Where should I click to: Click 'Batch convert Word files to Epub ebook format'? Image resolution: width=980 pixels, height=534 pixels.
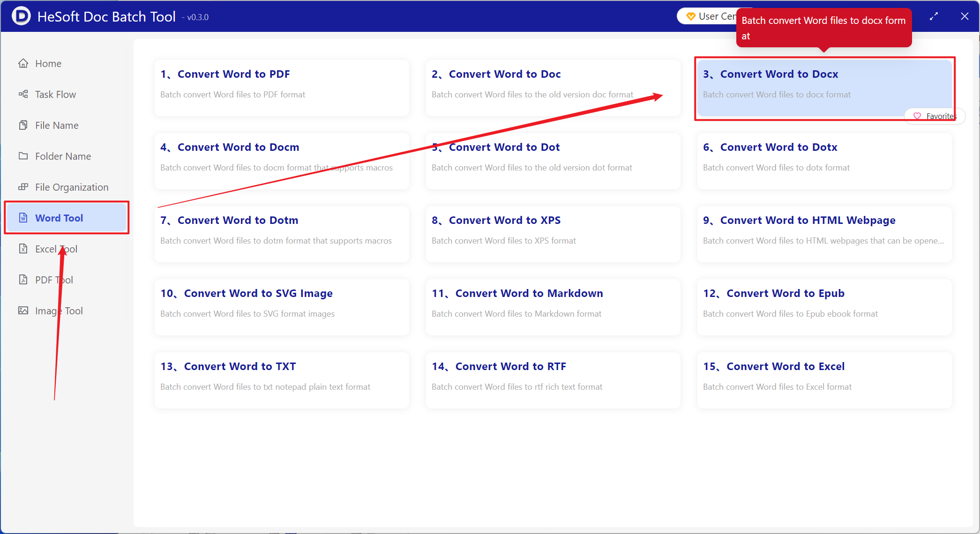(790, 314)
